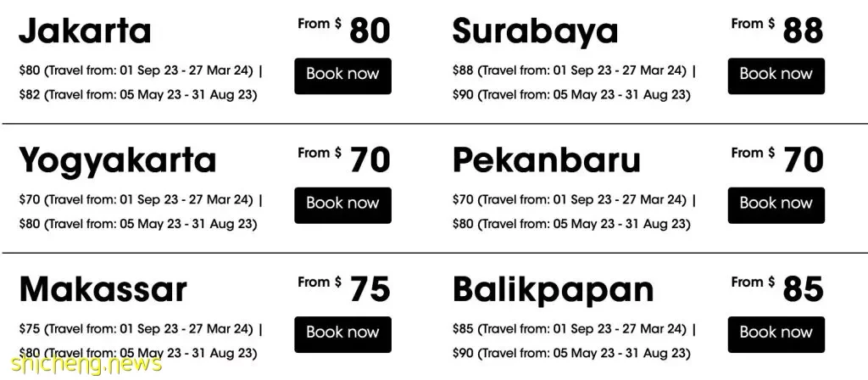Screen dimensions: 868x380
Task: Click the From $75 Makassar price
Action: (x=344, y=288)
